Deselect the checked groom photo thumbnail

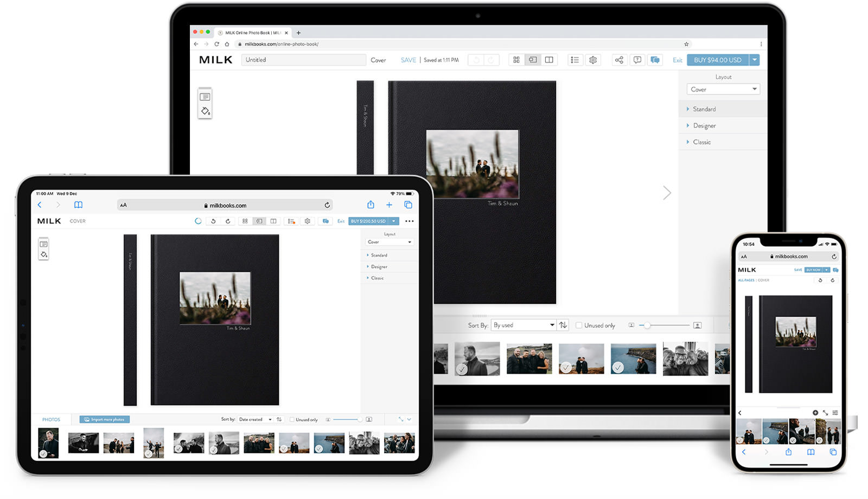click(x=462, y=369)
